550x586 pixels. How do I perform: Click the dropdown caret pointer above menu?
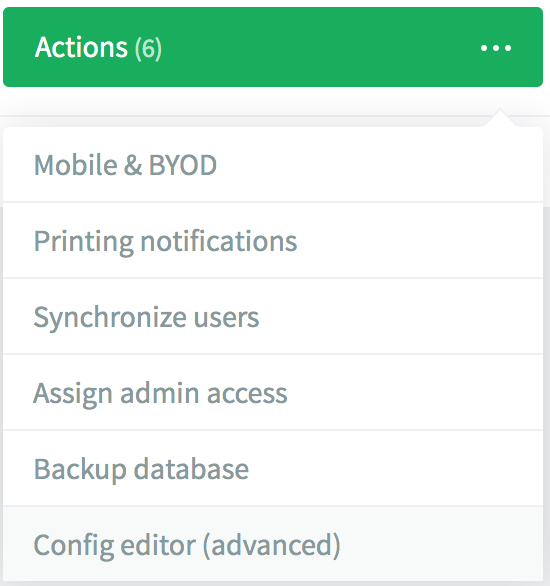(500, 118)
